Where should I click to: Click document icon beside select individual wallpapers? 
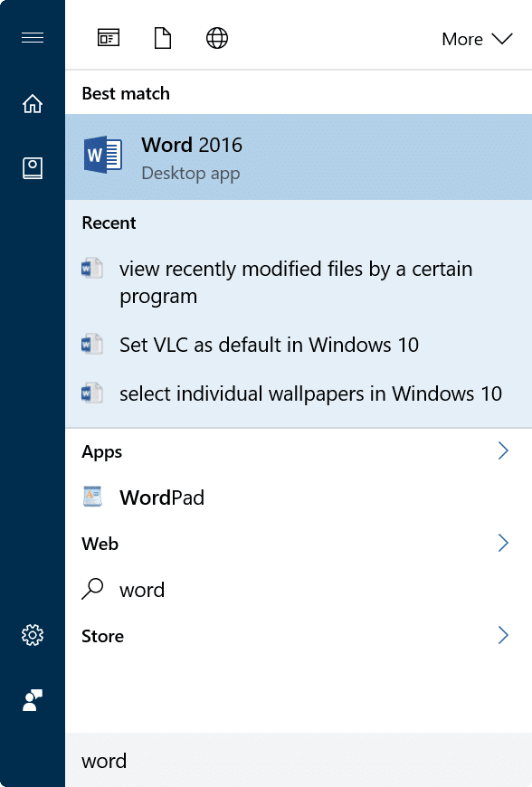(92, 393)
